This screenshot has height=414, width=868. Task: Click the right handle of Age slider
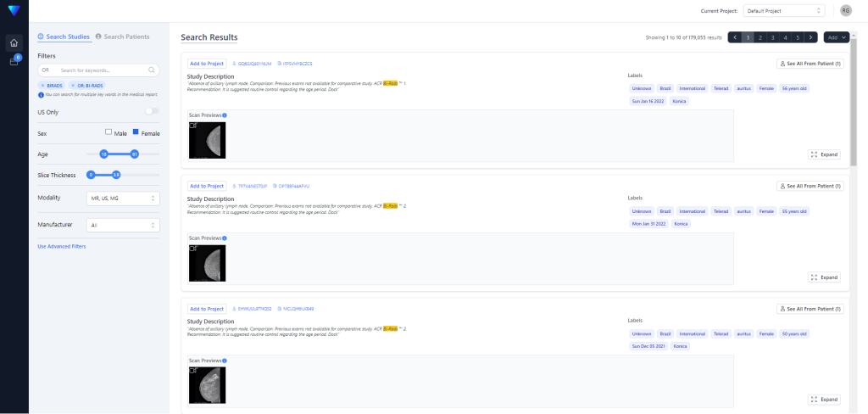point(135,154)
